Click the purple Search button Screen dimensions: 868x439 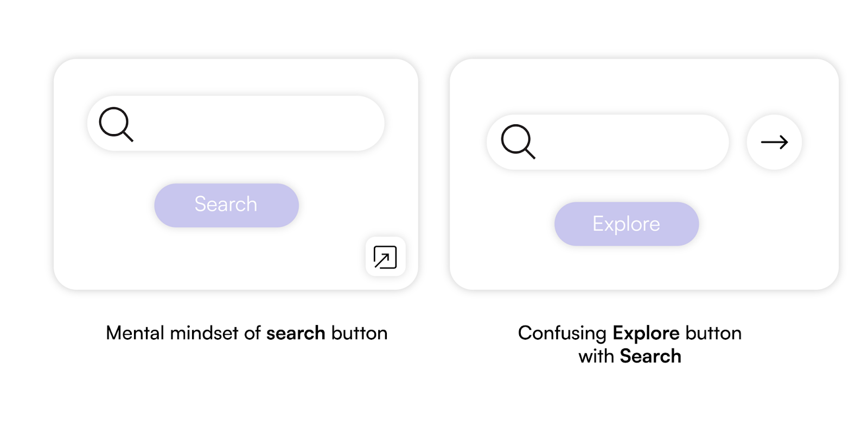226,205
